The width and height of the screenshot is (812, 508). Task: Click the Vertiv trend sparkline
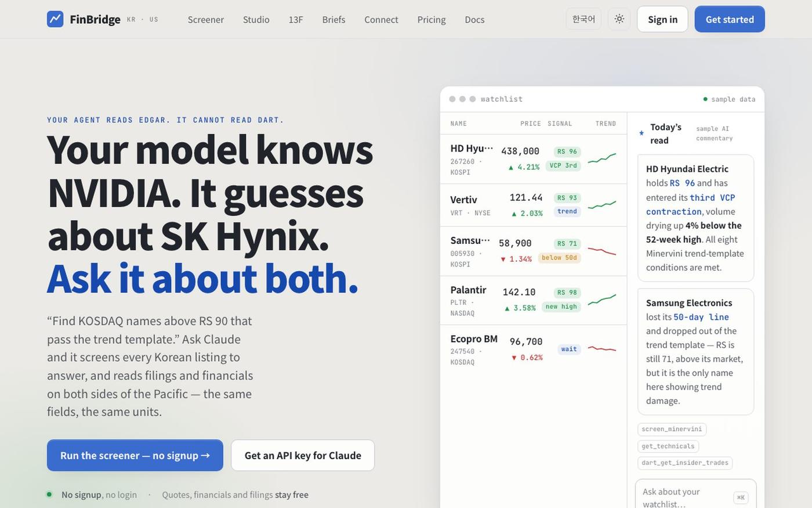pos(602,204)
